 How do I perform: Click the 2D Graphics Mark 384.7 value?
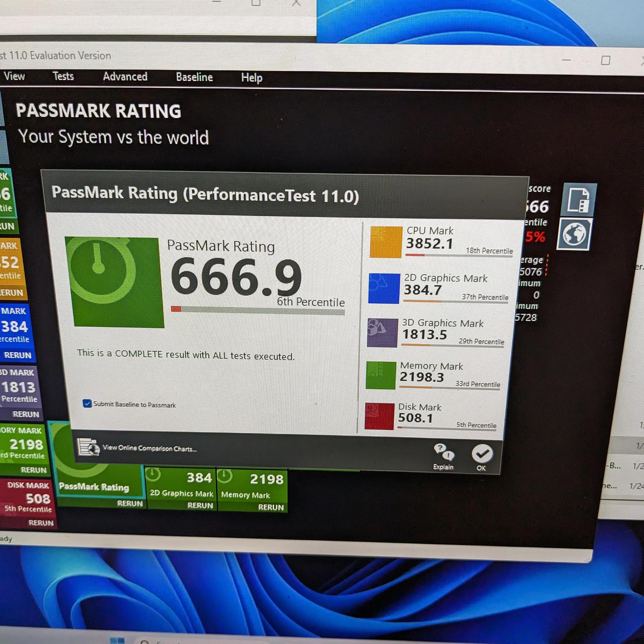[423, 290]
